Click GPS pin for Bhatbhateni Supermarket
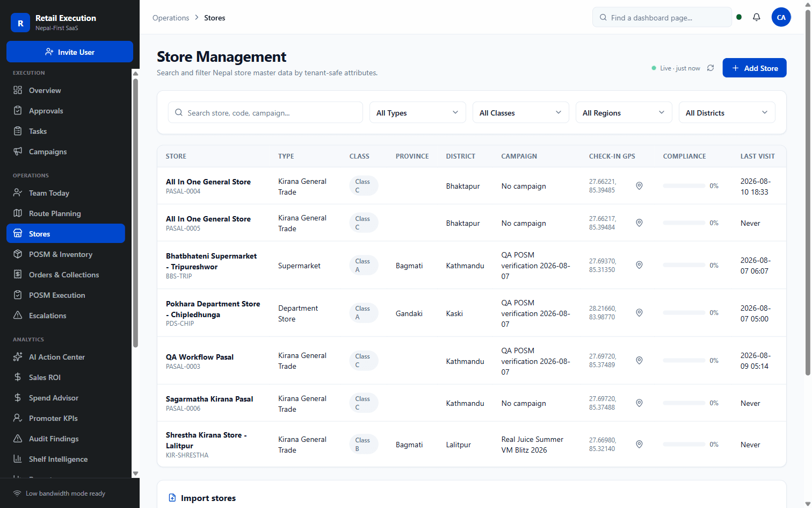The width and height of the screenshot is (812, 508). [639, 265]
